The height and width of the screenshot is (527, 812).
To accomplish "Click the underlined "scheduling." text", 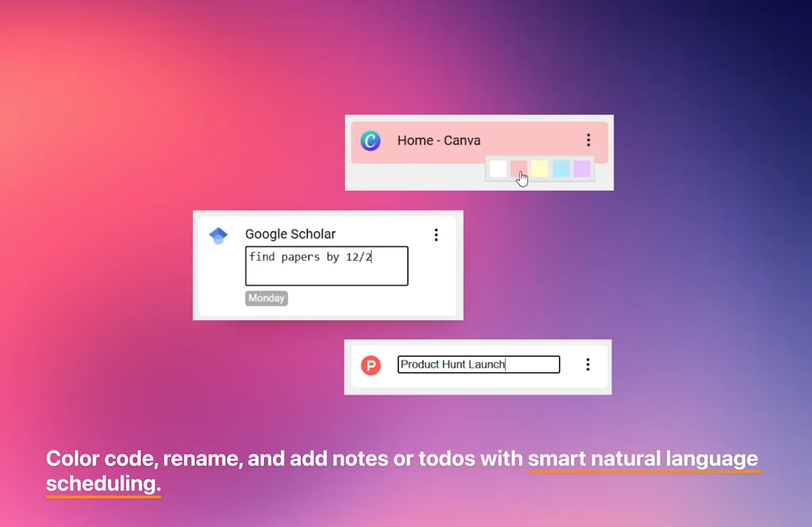I will click(103, 483).
